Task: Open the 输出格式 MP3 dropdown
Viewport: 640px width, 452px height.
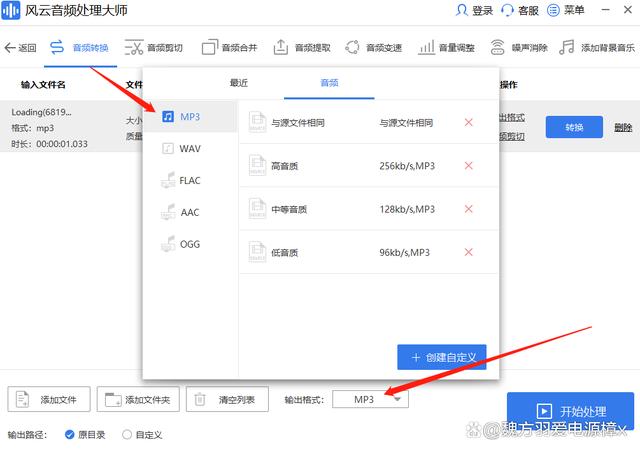Action: pyautogui.click(x=370, y=399)
